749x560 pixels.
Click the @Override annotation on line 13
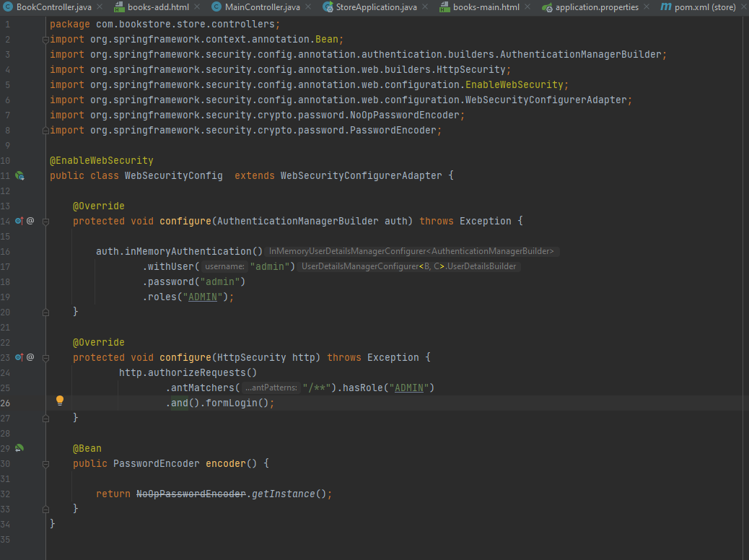coord(98,206)
